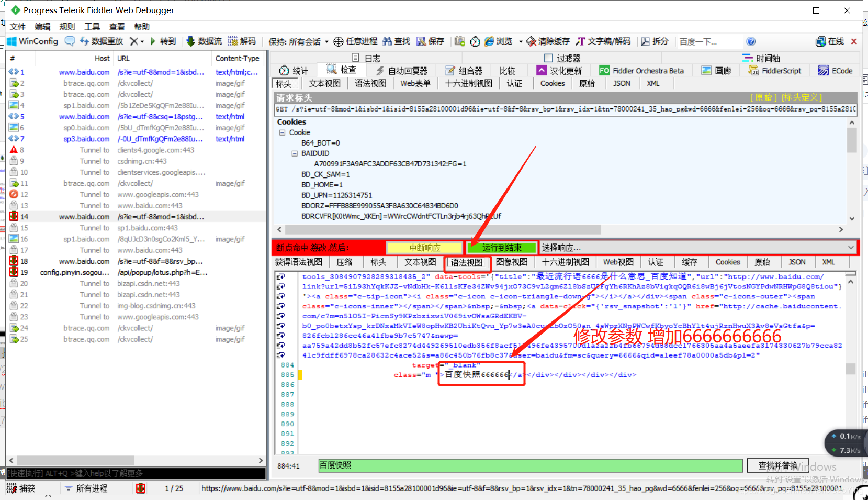
Task: Click the 保存 save toolbar button
Action: (430, 41)
